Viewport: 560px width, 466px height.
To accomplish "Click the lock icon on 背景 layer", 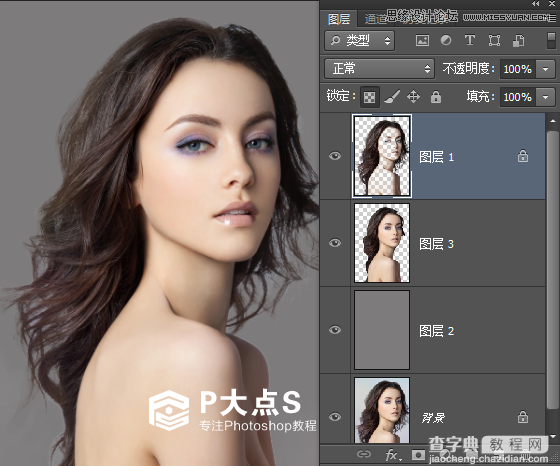I will [x=523, y=417].
